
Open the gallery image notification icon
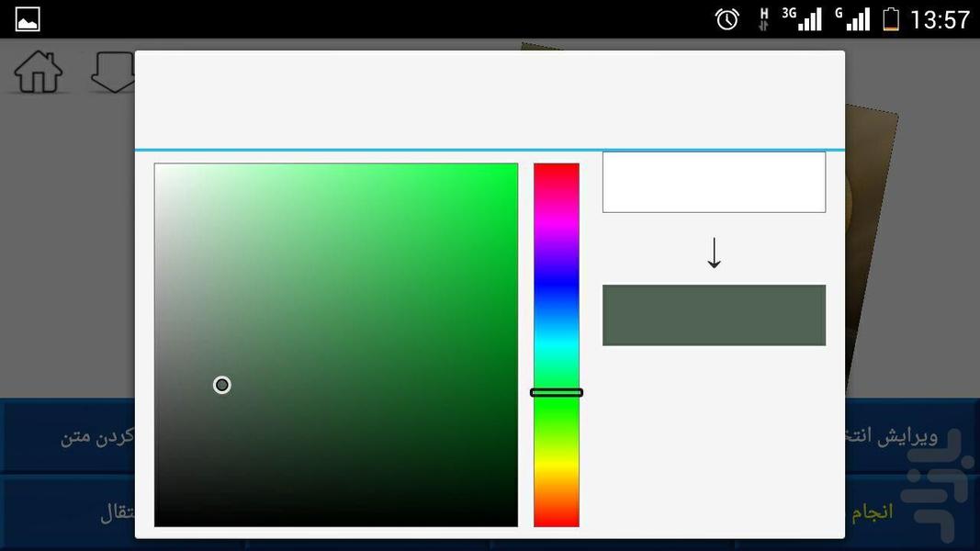[28, 18]
